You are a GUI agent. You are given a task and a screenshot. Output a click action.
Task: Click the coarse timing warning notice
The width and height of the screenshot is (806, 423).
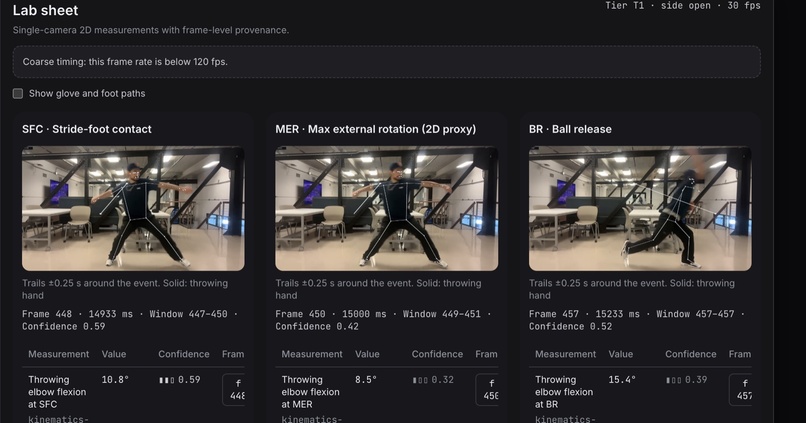click(387, 62)
